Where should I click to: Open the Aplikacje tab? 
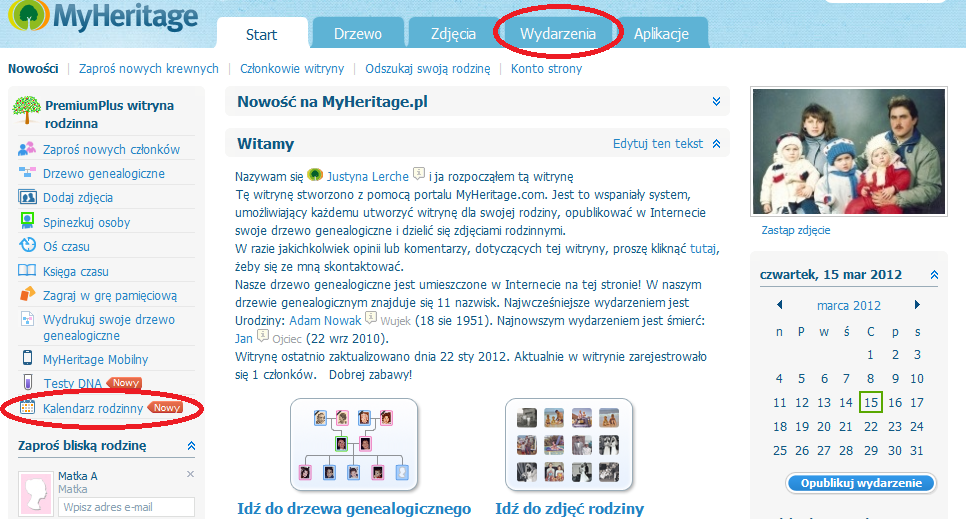[x=662, y=34]
